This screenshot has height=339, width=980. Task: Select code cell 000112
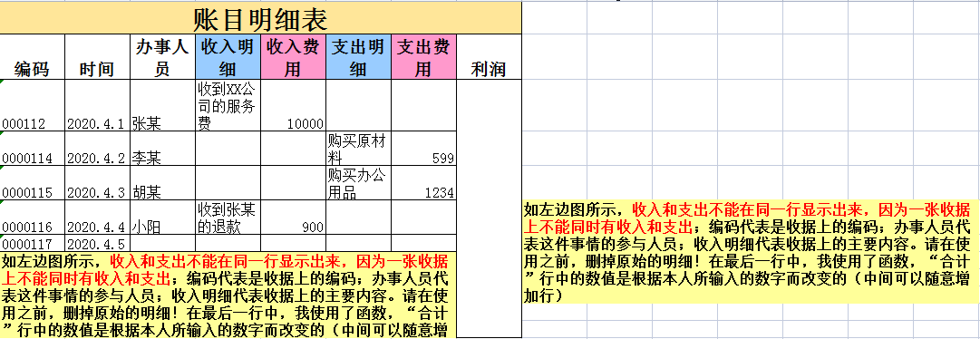coord(33,106)
